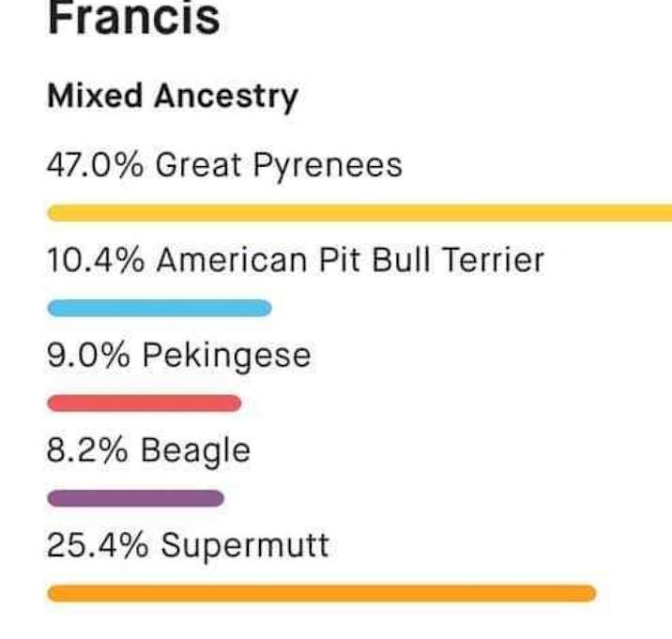Click the red Pekingese percentage bar
Image resolution: width=672 pixels, height=639 pixels.
click(145, 403)
